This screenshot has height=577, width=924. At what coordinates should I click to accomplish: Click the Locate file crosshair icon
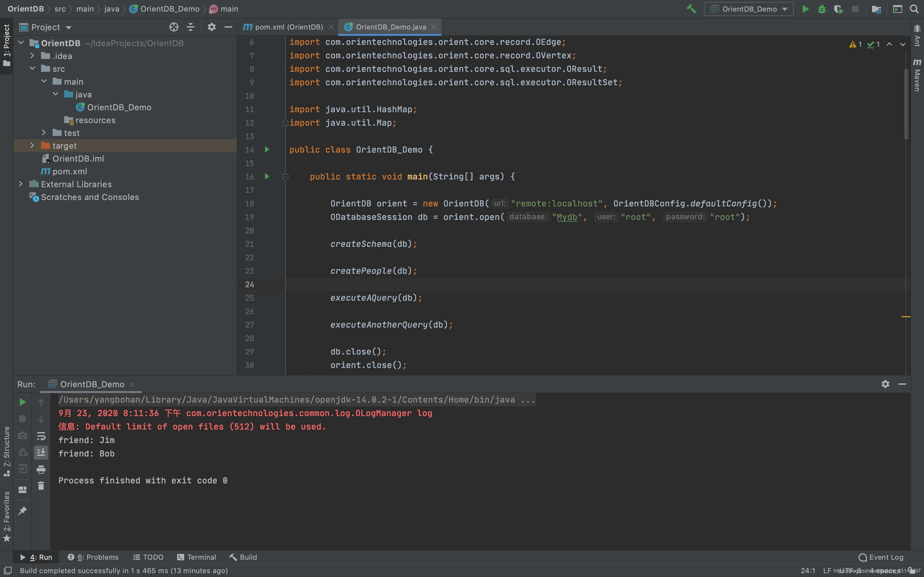(x=174, y=27)
